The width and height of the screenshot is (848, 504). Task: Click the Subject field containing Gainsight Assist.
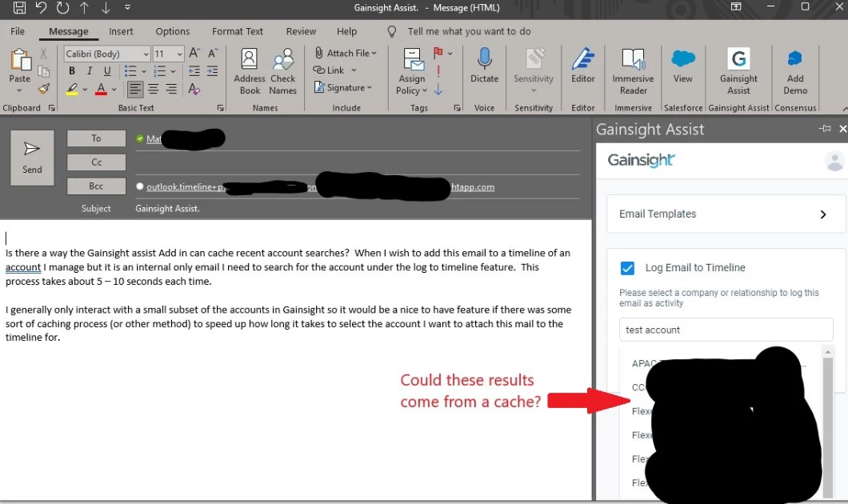(x=357, y=208)
